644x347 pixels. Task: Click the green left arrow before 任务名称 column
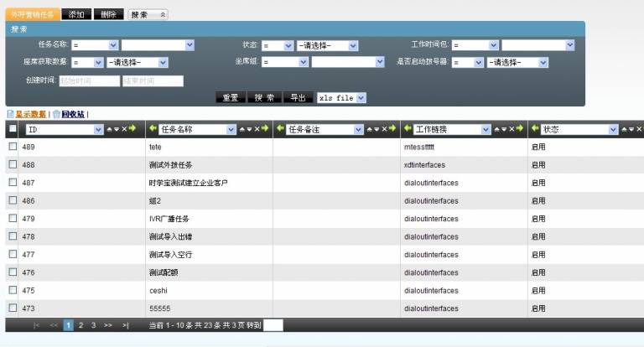pyautogui.click(x=153, y=129)
